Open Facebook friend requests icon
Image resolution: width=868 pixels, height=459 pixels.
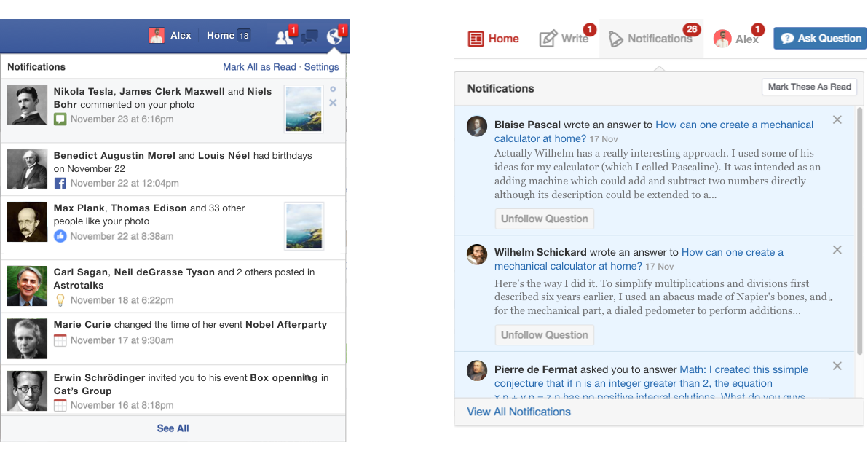pos(284,36)
